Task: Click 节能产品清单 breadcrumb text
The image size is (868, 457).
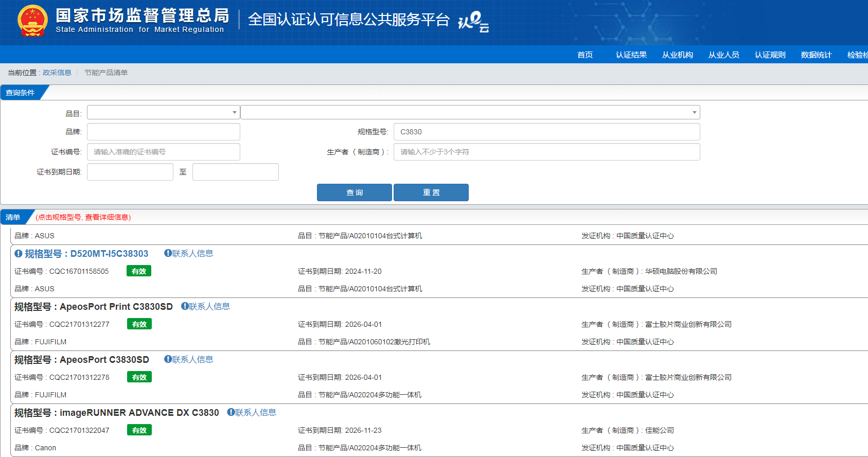Action: [x=106, y=73]
